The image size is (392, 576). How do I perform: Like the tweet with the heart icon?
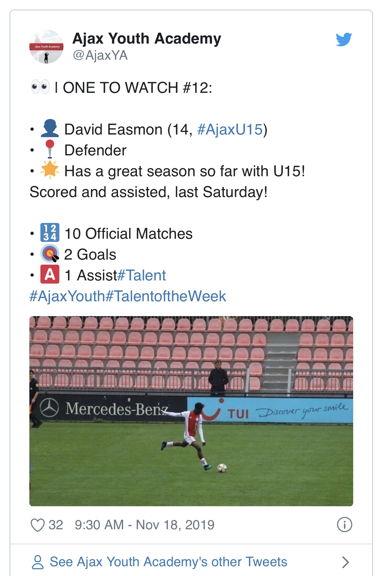(38, 525)
